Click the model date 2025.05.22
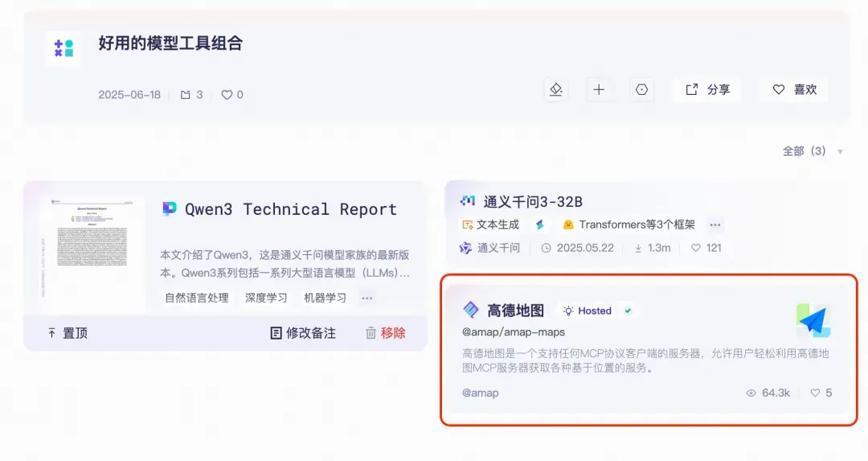 578,248
